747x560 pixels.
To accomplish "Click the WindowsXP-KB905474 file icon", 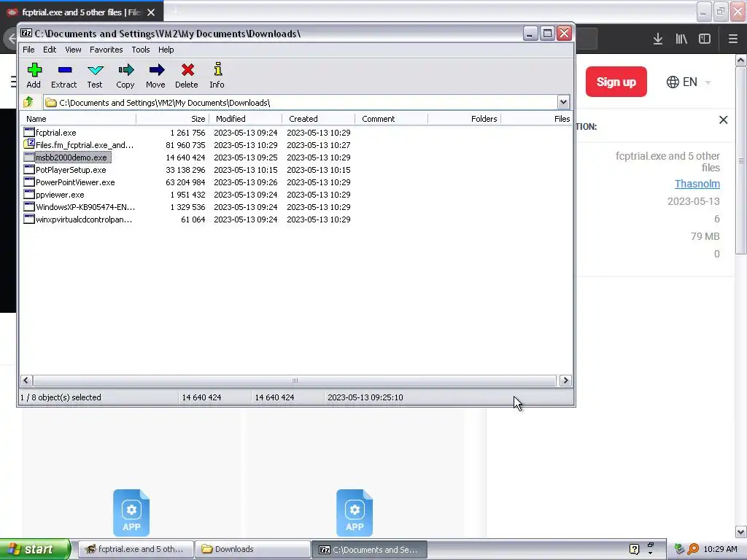I will 29,206.
